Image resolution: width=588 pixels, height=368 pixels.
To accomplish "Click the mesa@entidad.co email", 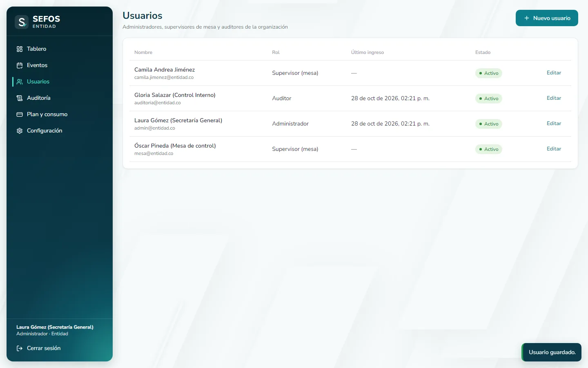I will pos(154,153).
